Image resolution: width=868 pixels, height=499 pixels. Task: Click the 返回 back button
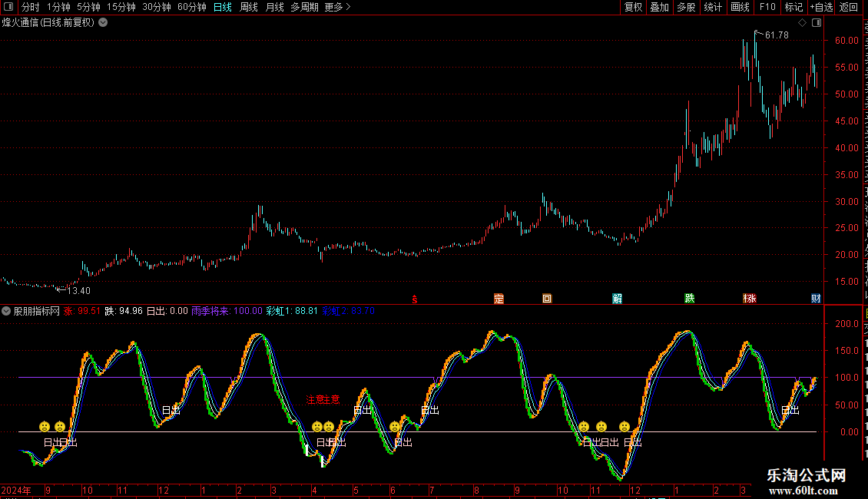(x=849, y=7)
